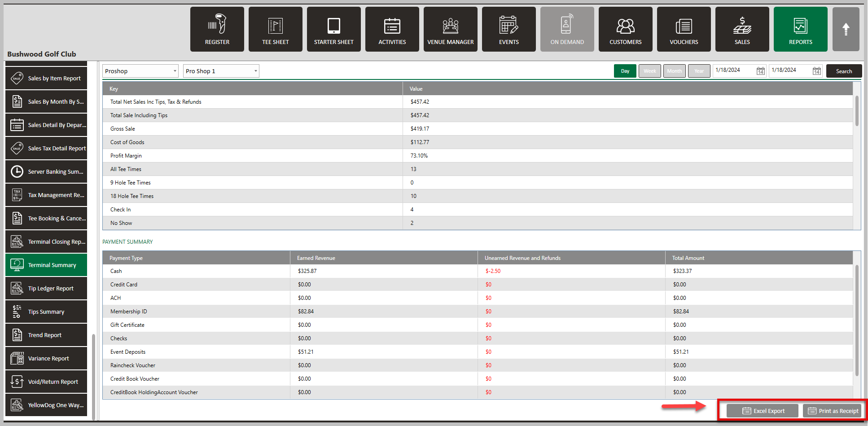
Task: Open the Tee Sheet module
Action: (276, 29)
